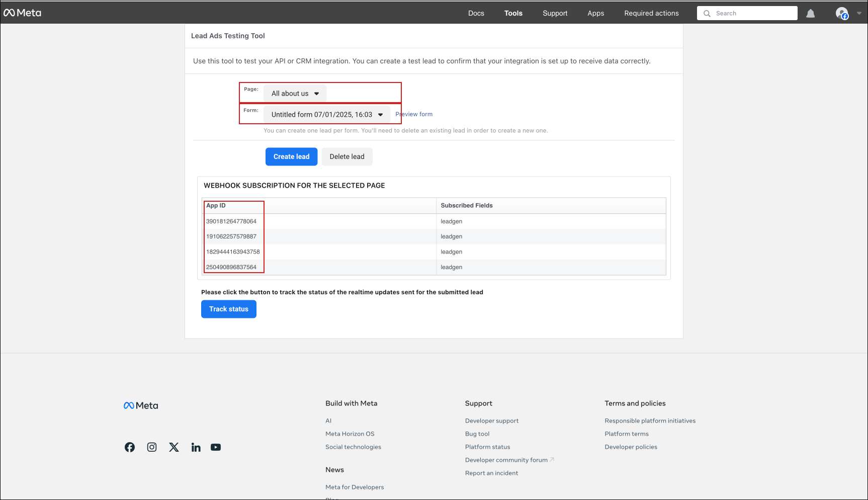868x500 pixels.
Task: Open Responsible platform initiatives link
Action: (650, 421)
